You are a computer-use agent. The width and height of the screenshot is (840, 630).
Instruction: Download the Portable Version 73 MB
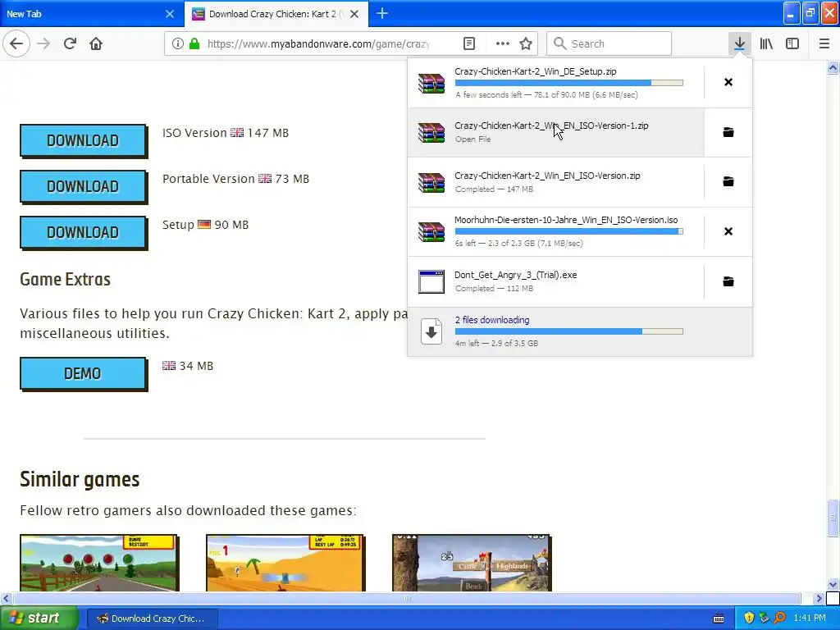(83, 186)
